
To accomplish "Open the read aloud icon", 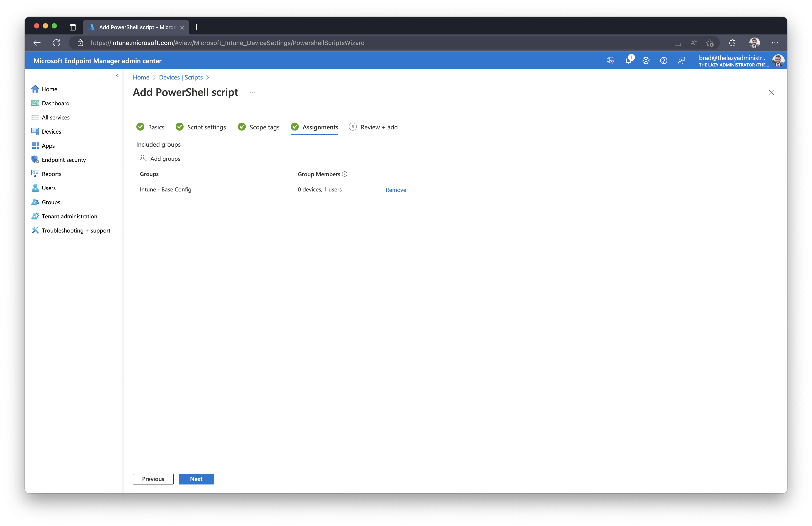I will tap(694, 43).
